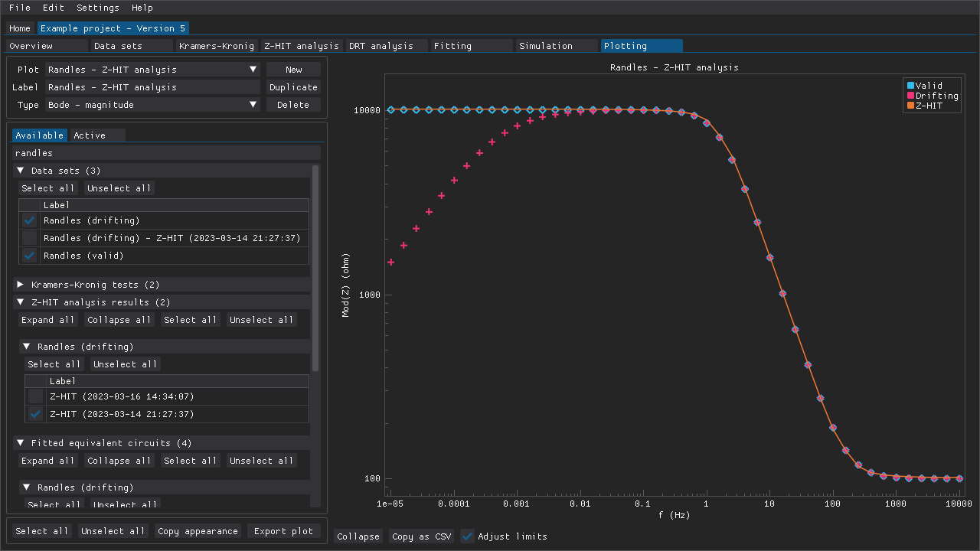Screen dimensions: 980x551
Task: Click the Duplicate plot button
Action: [293, 87]
